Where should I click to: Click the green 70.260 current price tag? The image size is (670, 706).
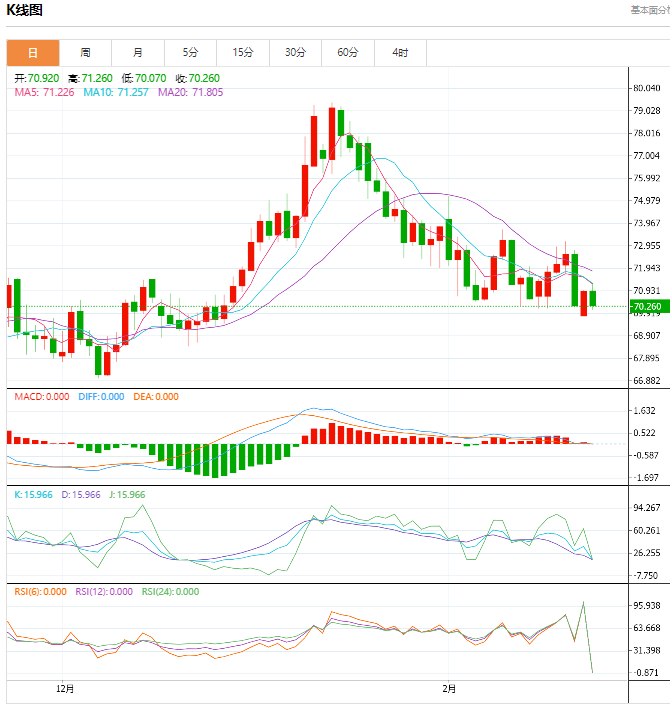(649, 307)
